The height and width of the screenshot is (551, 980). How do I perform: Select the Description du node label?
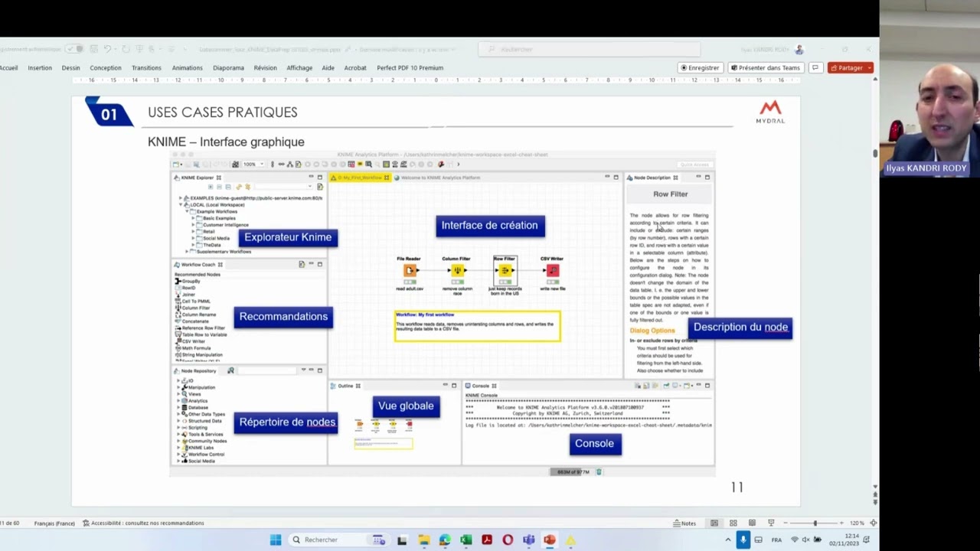coord(740,327)
